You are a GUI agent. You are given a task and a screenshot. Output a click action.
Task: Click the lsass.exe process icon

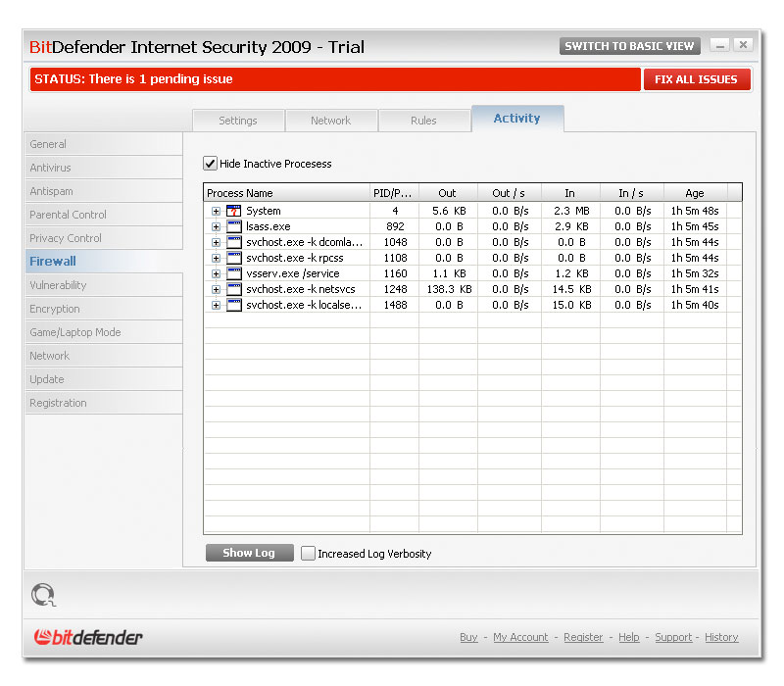[x=233, y=226]
